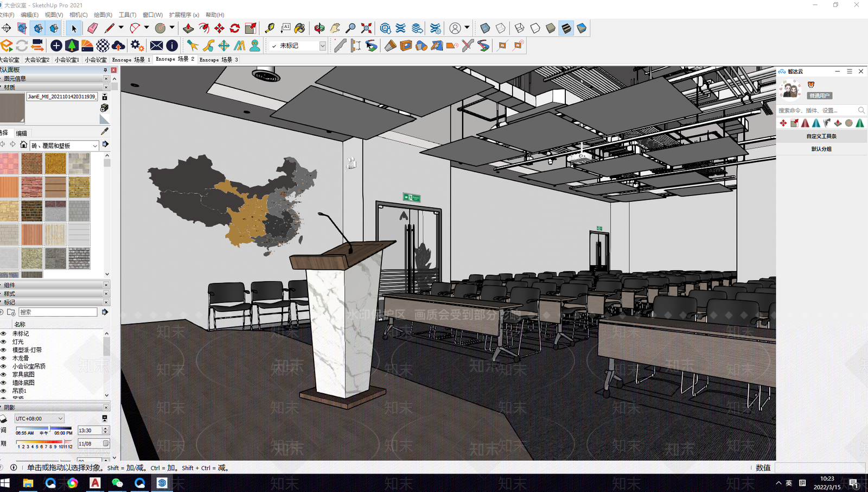Open the 窗口(W) menu
The image size is (868, 492).
point(152,15)
